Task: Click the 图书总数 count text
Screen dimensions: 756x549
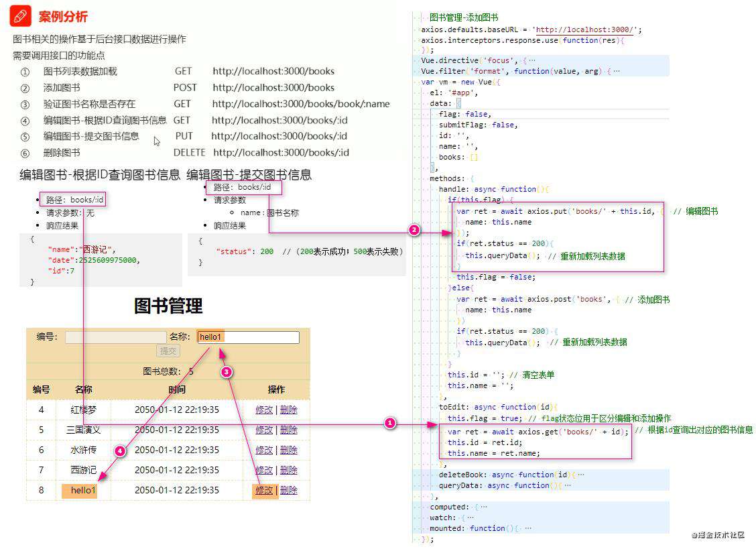Action: coord(168,371)
